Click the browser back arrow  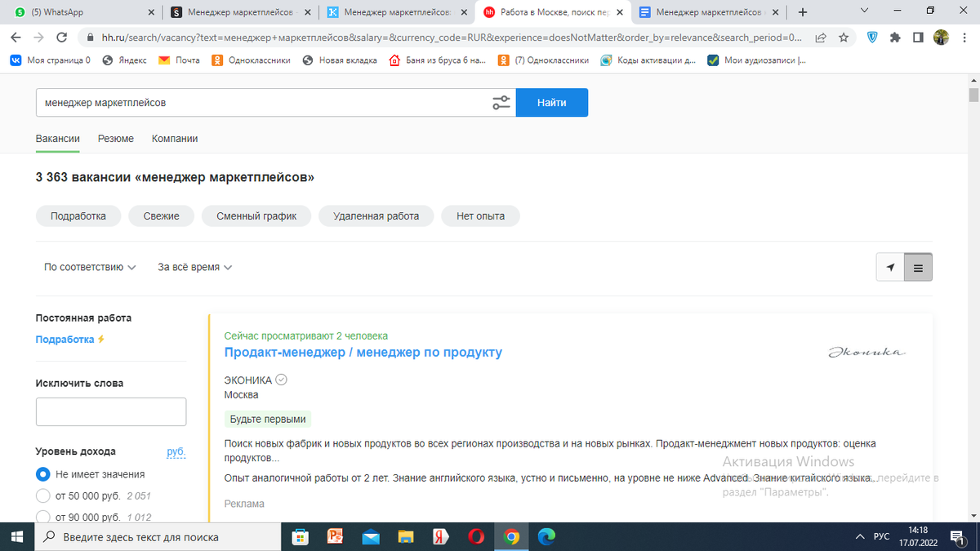16,38
